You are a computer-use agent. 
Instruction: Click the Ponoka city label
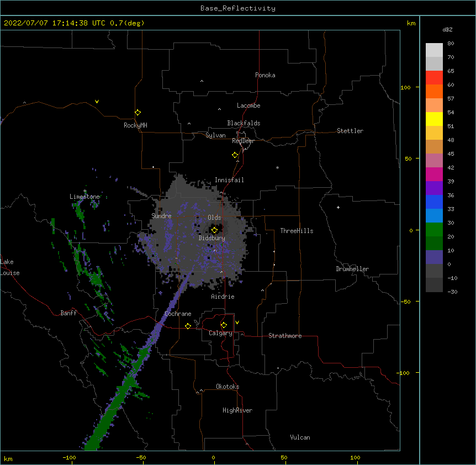coord(265,75)
